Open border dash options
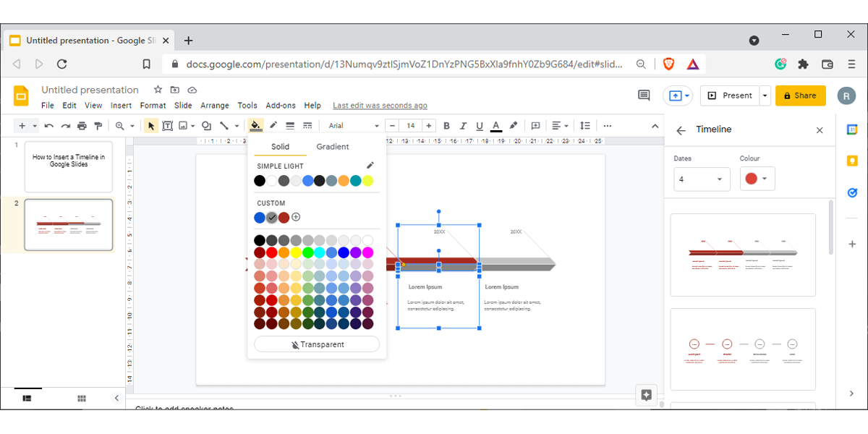868x434 pixels. 307,126
